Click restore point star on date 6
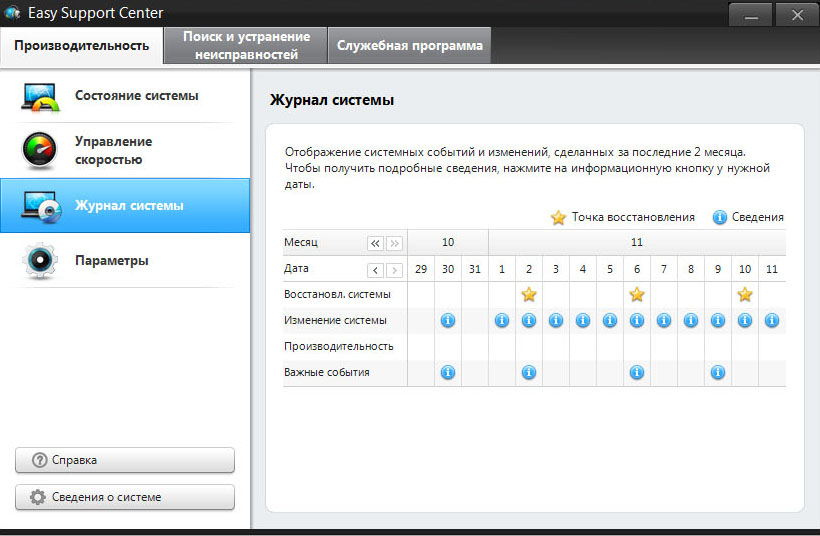 tap(636, 294)
